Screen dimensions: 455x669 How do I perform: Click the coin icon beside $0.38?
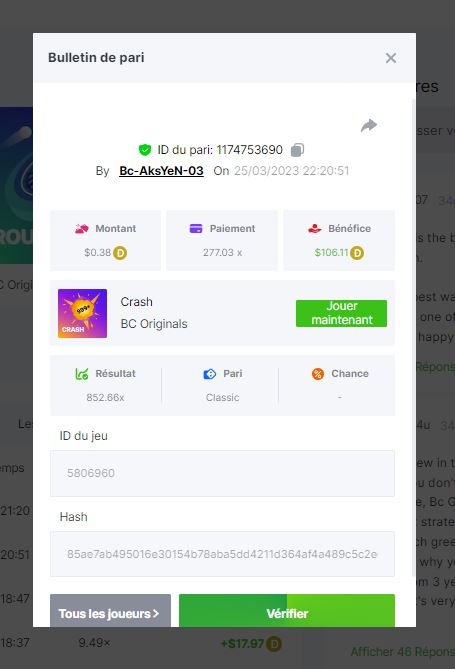click(x=120, y=253)
